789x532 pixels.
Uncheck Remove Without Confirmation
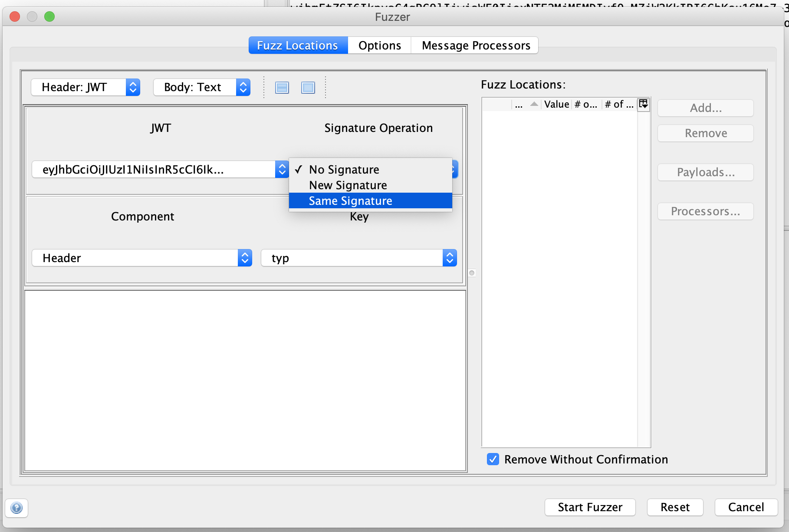[x=493, y=459]
